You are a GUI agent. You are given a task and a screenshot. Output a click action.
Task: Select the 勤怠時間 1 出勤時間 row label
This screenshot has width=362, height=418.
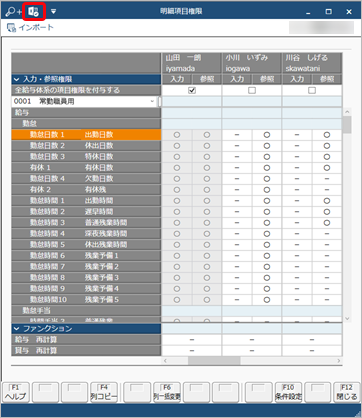tap(86, 201)
